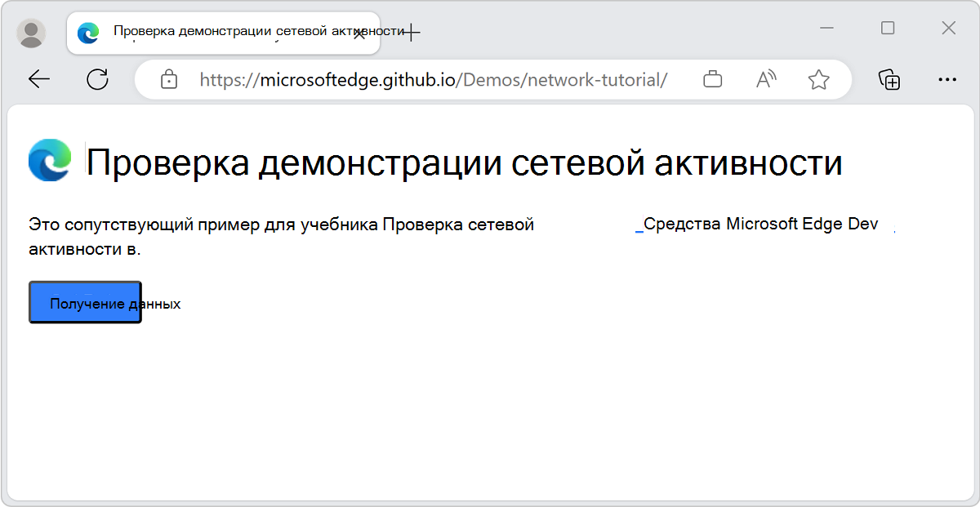Click the tablet mode icon in address bar
Screen dimensions: 980x507
click(712, 79)
